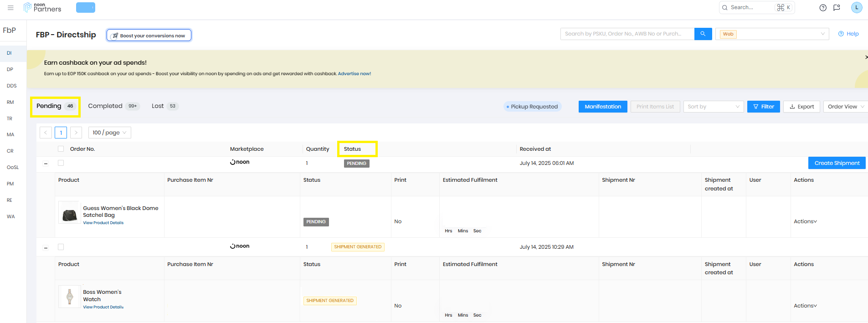This screenshot has height=323, width=868.
Task: Open the help question-mark icon in top bar
Action: (823, 8)
